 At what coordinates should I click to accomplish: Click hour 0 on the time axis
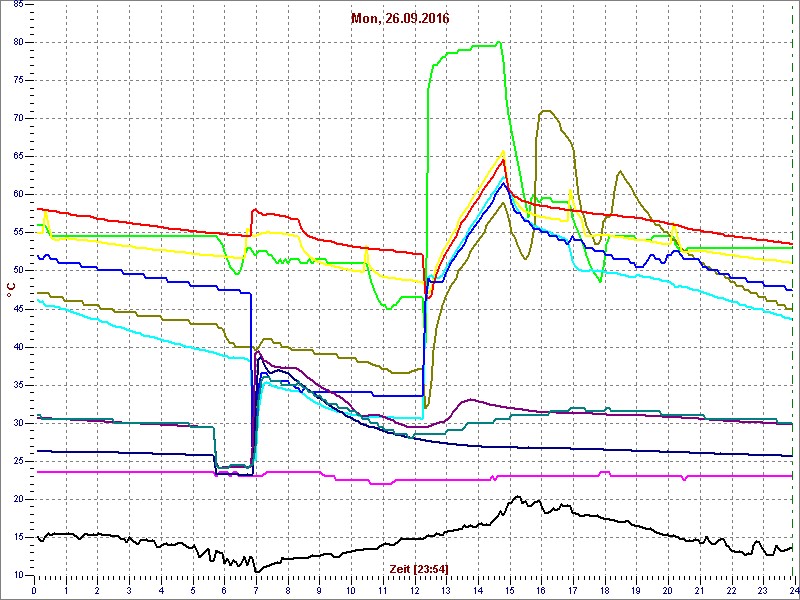coord(34,590)
